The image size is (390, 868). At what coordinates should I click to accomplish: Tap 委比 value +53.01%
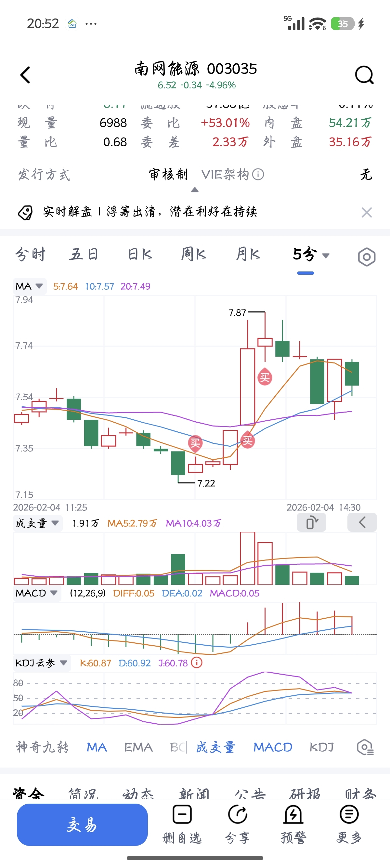(x=225, y=123)
